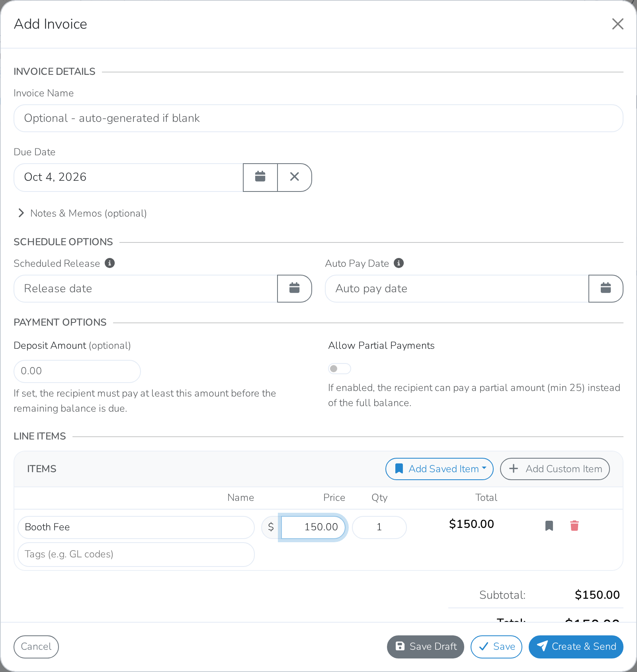
Task: Expand Notes & Memos section
Action: point(82,213)
